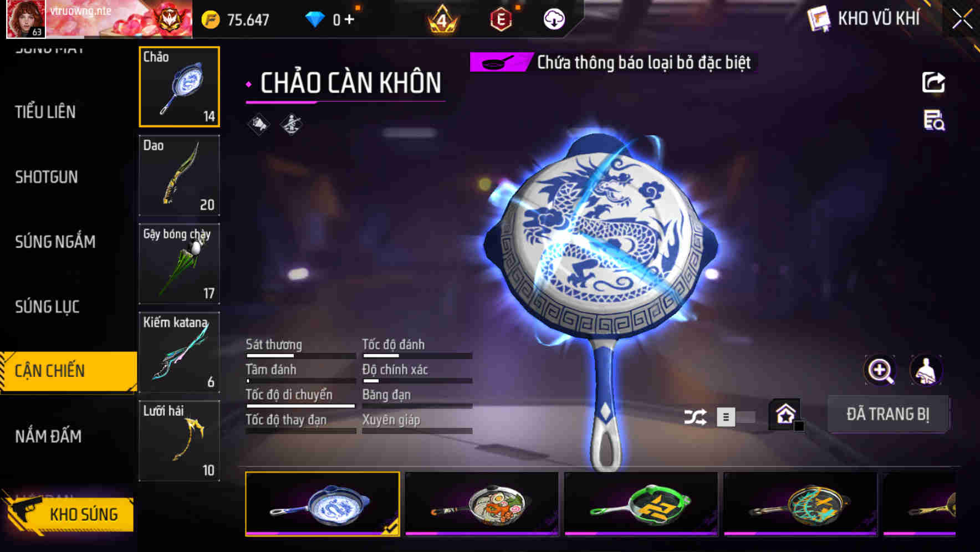980x552 pixels.
Task: Select the Dao weapon tile
Action: pos(179,175)
